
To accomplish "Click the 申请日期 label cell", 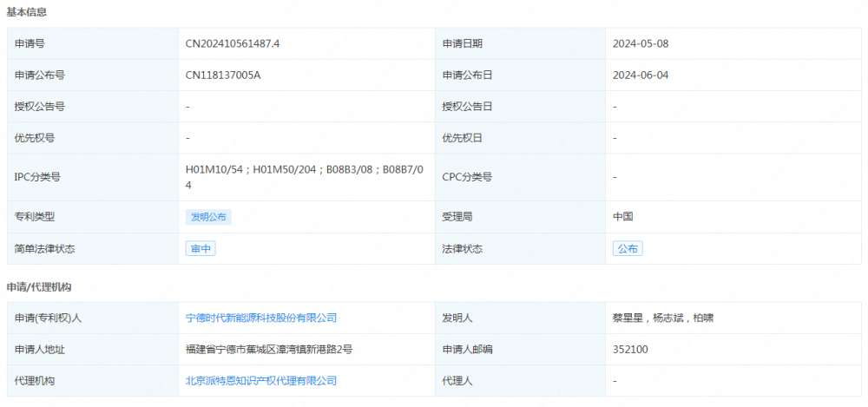I will 520,43.
